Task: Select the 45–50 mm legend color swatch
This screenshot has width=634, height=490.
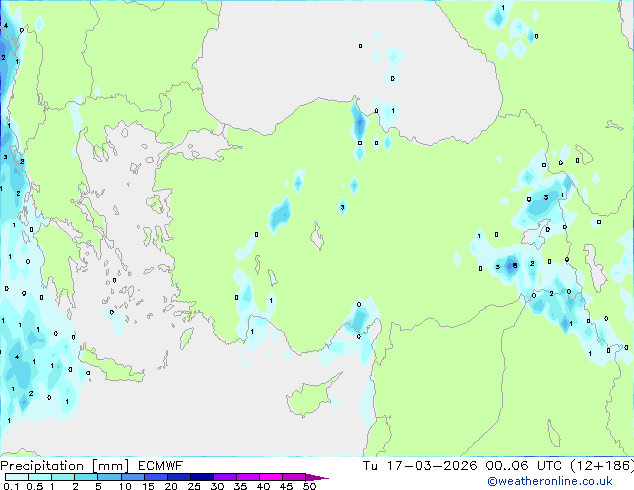Action: [x=294, y=477]
